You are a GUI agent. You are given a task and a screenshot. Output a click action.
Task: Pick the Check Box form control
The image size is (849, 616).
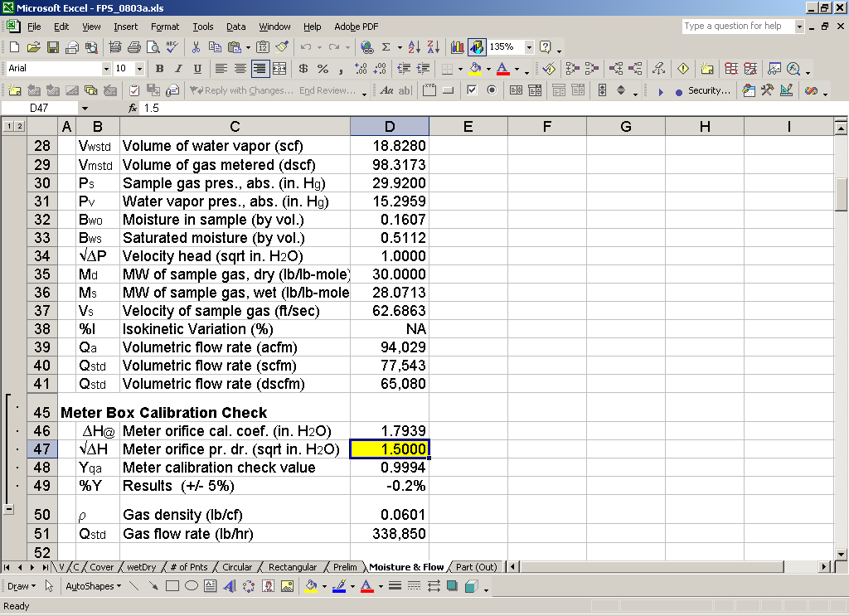[x=472, y=90]
